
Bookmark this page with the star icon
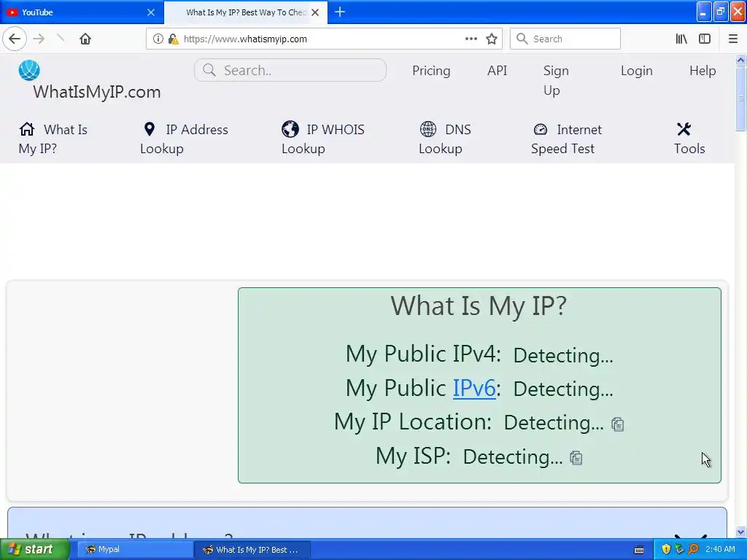pyautogui.click(x=492, y=39)
